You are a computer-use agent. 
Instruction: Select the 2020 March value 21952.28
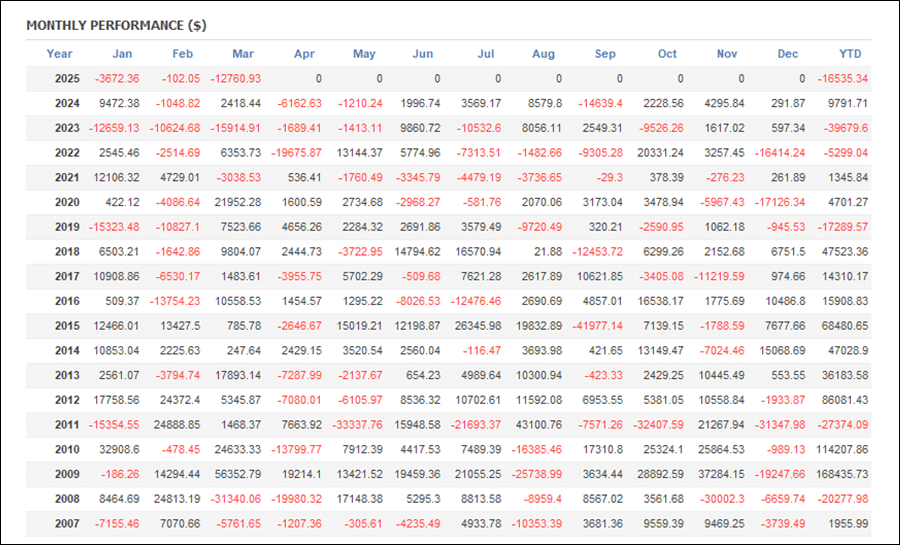click(x=238, y=203)
